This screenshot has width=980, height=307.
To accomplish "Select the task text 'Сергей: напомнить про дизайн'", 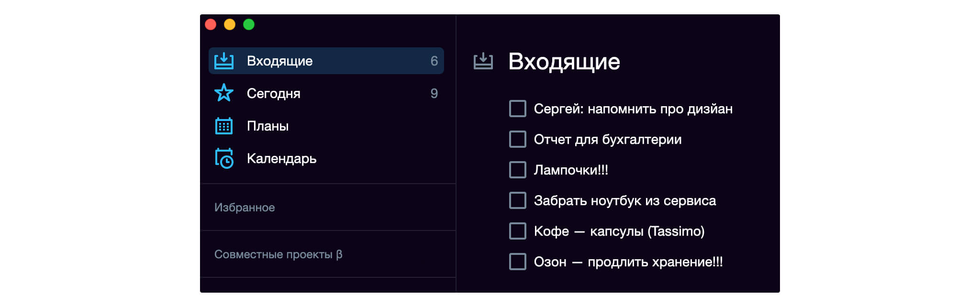I will tap(633, 109).
